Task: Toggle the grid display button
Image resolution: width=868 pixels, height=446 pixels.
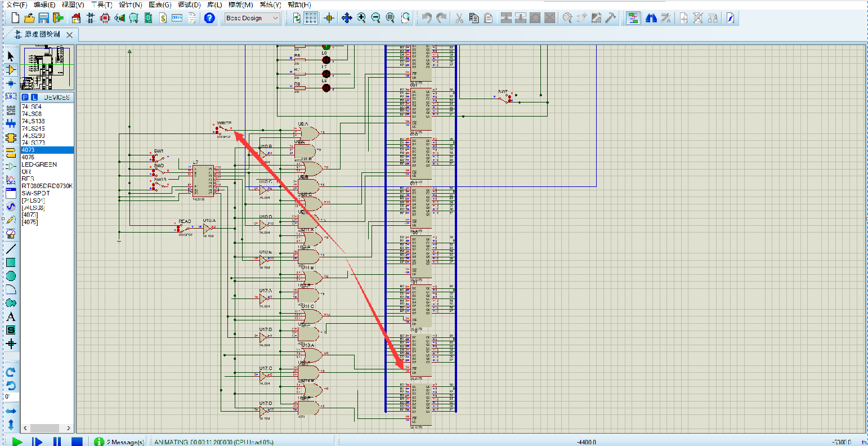Action: [311, 18]
